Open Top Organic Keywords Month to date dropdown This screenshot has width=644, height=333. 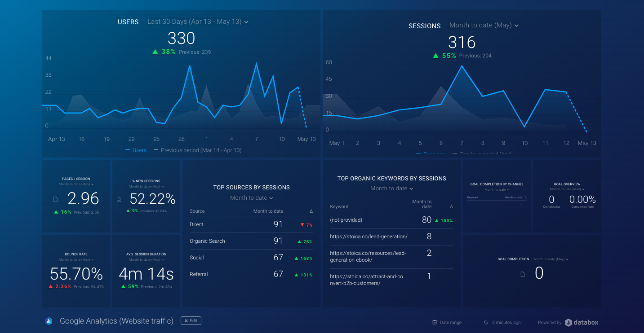392,188
